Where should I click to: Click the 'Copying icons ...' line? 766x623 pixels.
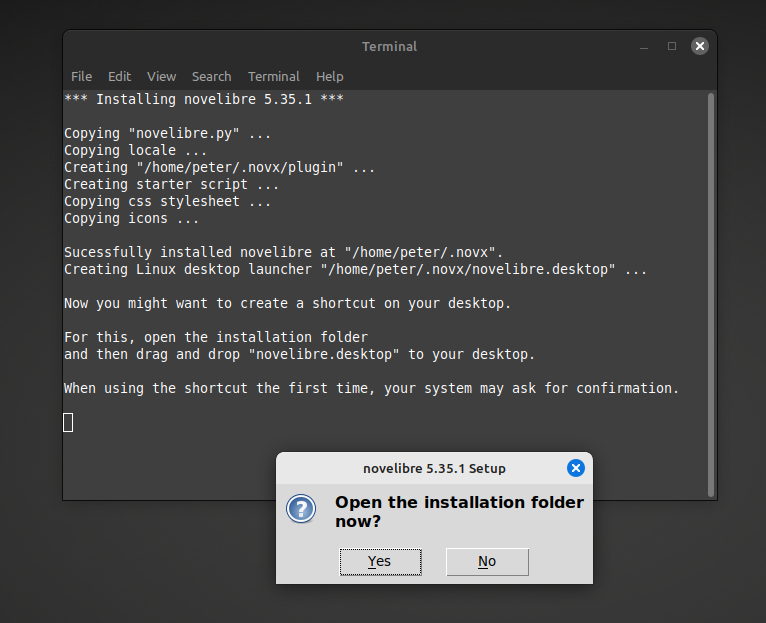click(131, 218)
